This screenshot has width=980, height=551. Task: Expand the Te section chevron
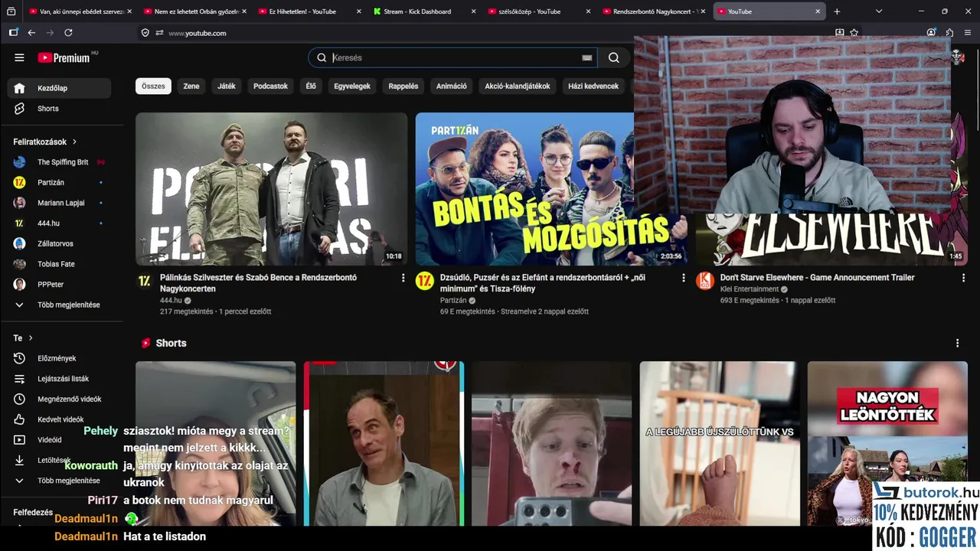pos(31,337)
